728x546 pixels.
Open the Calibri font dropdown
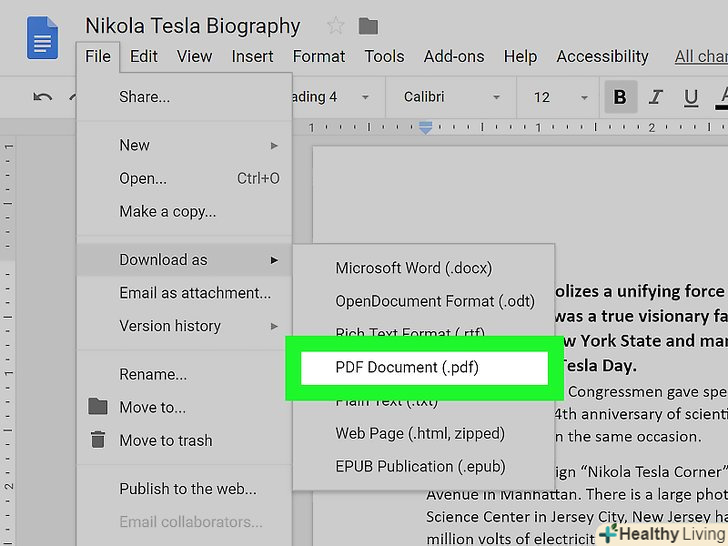452,97
